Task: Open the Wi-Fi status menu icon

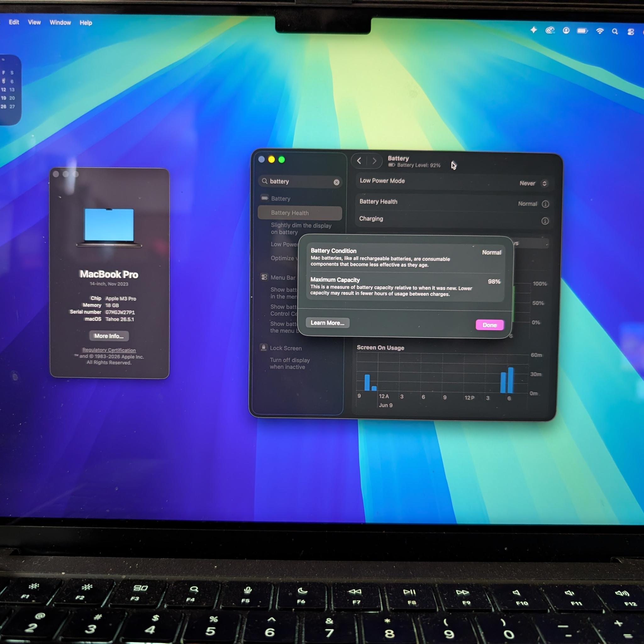Action: tap(600, 31)
